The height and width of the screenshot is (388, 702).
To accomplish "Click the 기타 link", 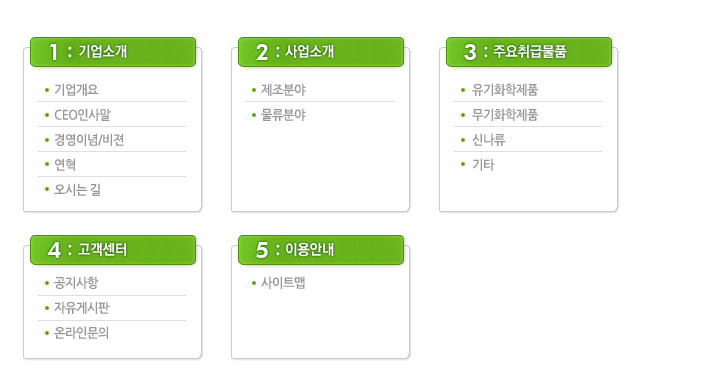I will 483,165.
